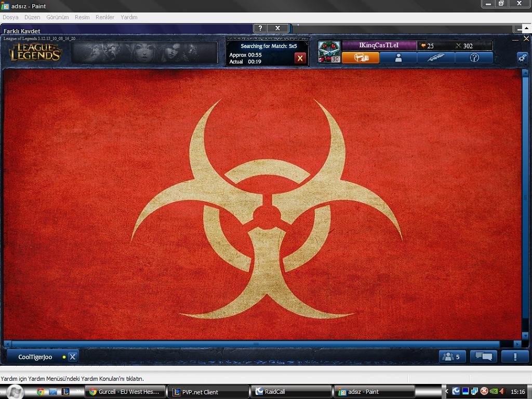Screen dimensions: 532x399
Task: Click the horizontal scrollbar in client
Action: 255,344
